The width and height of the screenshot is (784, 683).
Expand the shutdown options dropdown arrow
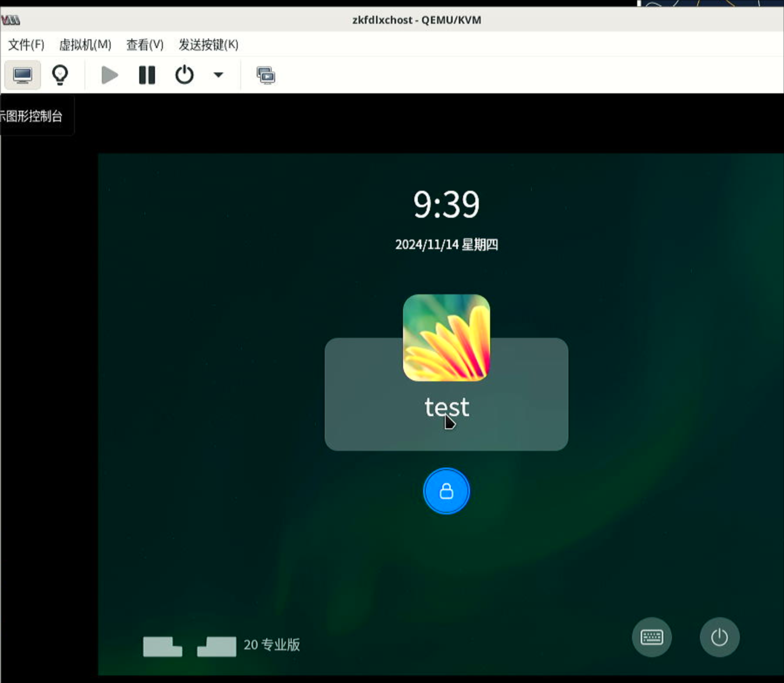(218, 75)
